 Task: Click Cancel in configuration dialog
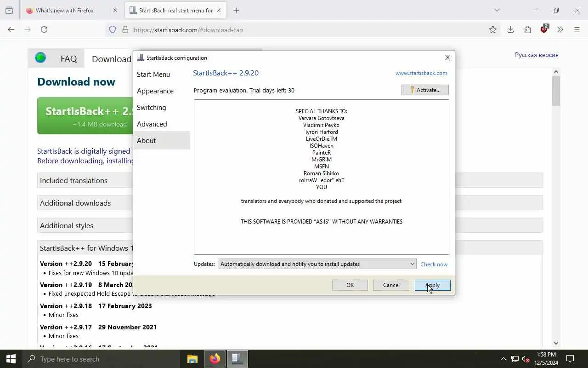pos(391,285)
